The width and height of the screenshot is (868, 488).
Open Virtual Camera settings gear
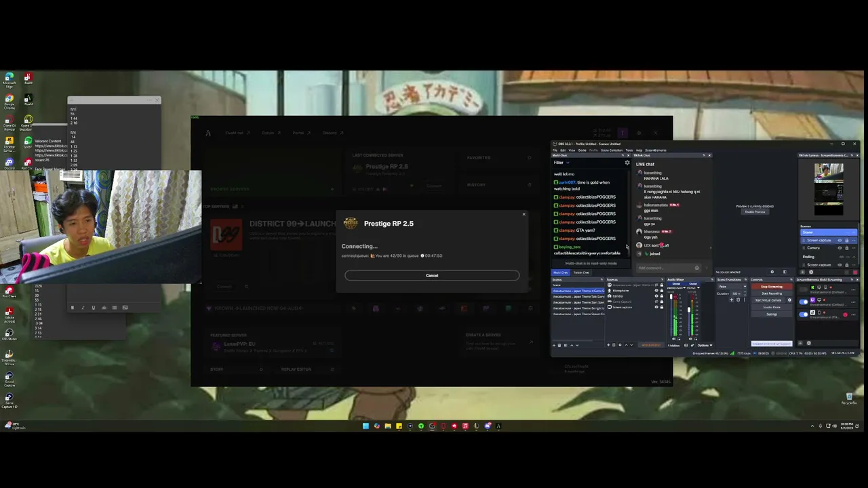coord(789,300)
